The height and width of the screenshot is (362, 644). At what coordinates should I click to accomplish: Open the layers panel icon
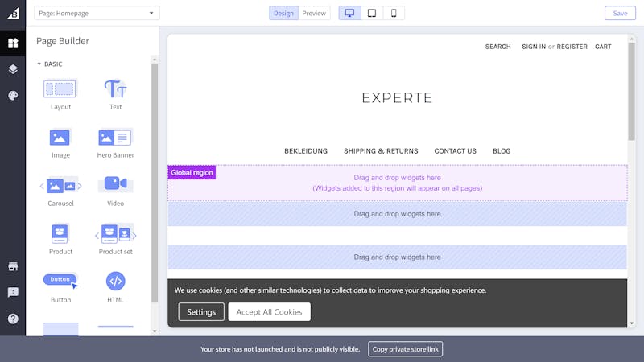click(x=13, y=69)
